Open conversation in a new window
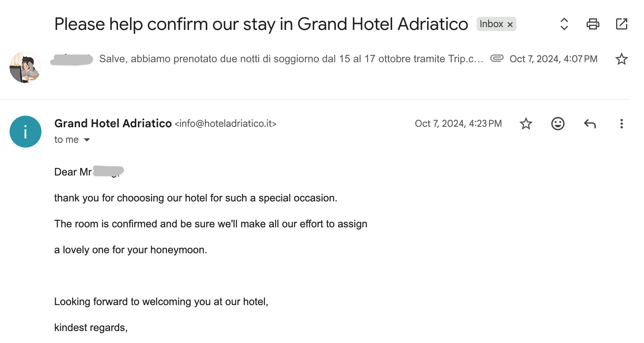 [x=621, y=24]
